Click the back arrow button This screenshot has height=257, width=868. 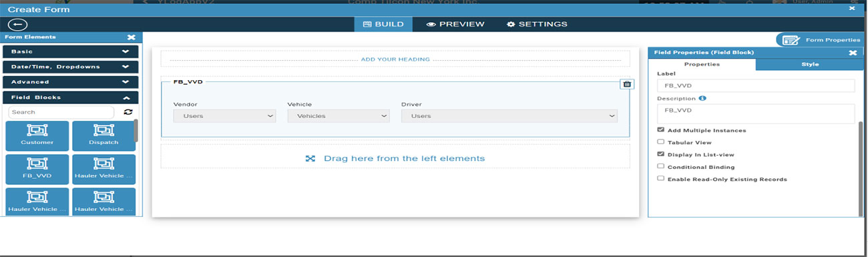(17, 24)
